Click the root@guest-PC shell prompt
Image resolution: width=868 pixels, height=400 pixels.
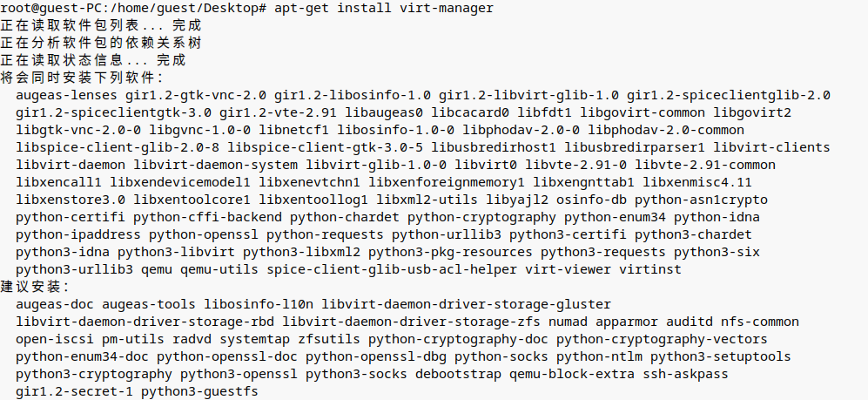pyautogui.click(x=48, y=8)
